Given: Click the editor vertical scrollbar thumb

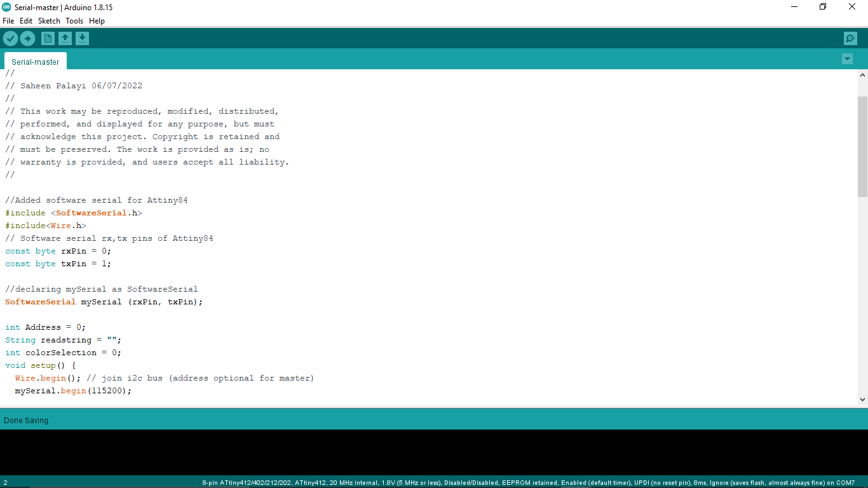Looking at the screenshot, I should point(862,147).
